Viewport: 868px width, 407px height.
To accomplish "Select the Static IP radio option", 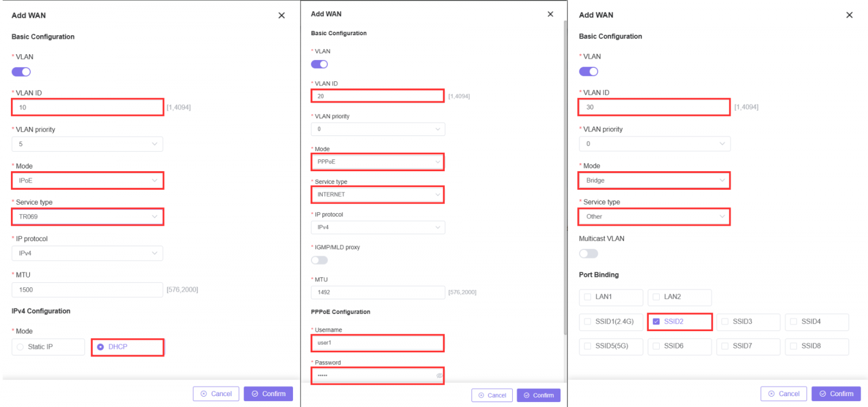I will [x=21, y=347].
